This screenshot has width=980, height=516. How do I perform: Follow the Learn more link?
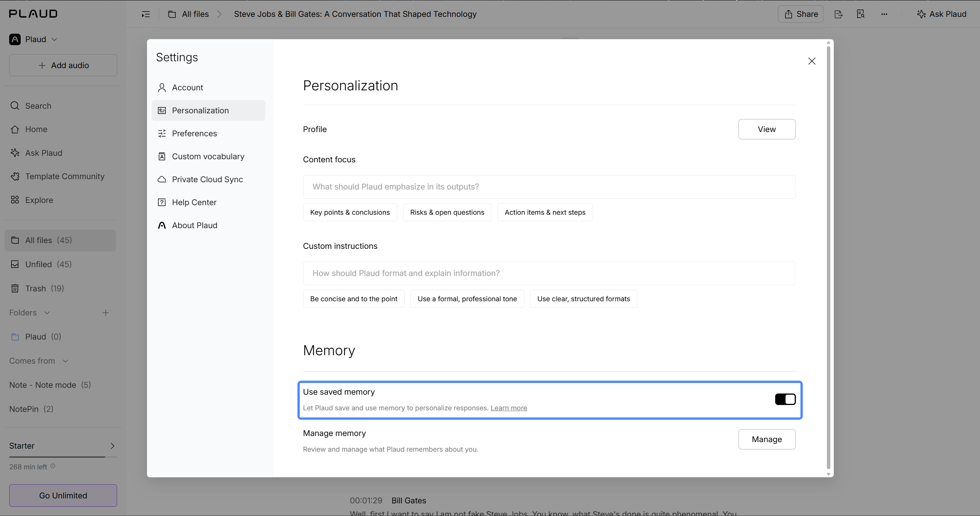click(509, 408)
